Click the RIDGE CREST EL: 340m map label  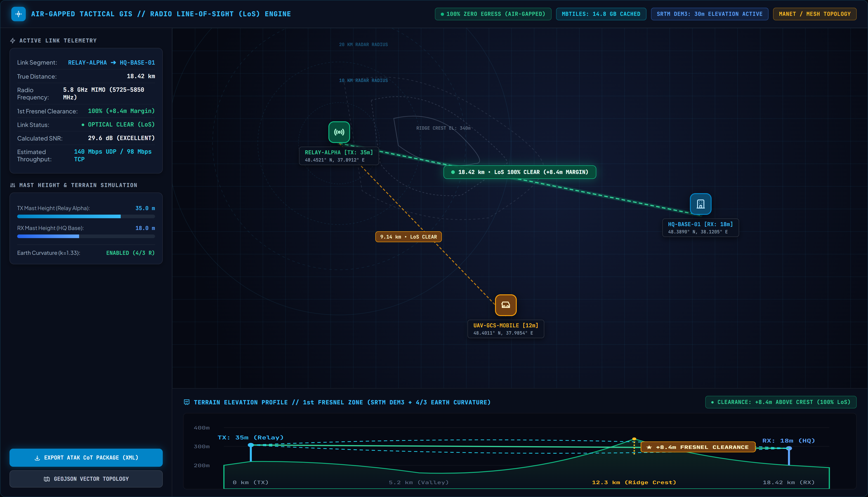pyautogui.click(x=443, y=128)
